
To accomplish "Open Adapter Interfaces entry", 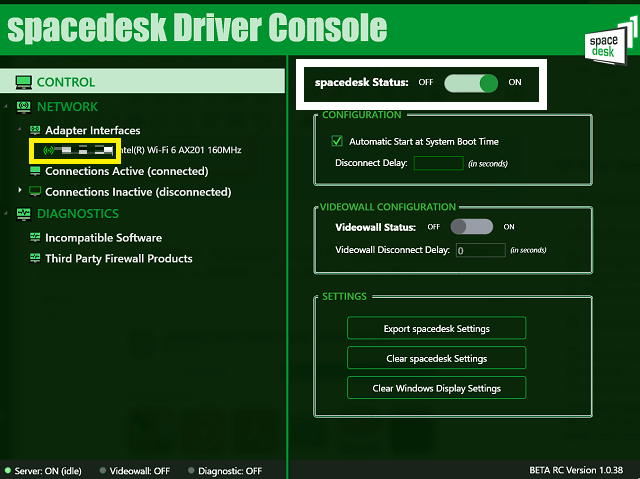I will click(93, 131).
